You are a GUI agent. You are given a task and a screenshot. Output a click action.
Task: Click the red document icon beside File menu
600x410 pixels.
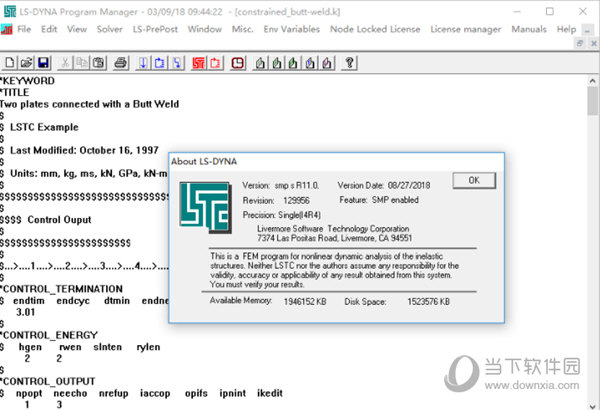(x=7, y=29)
